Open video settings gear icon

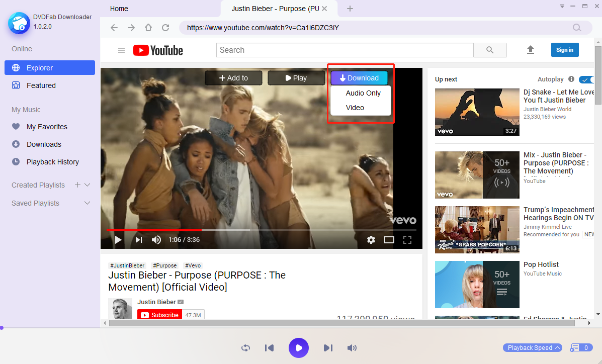click(371, 240)
